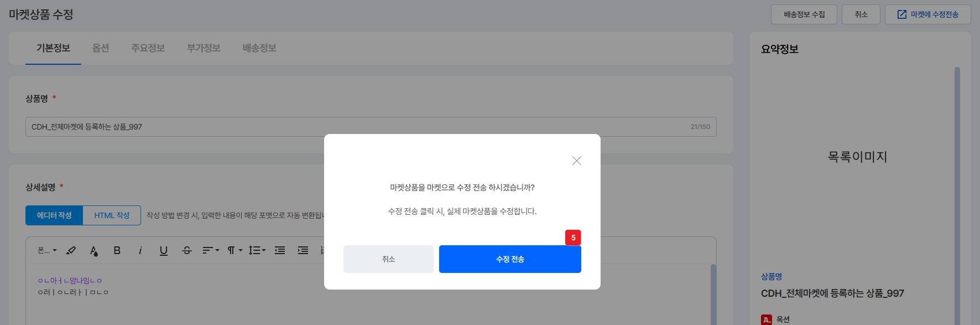This screenshot has width=980, height=325.
Task: Click the 목록이미지 thumbnail placeholder
Action: coord(857,157)
